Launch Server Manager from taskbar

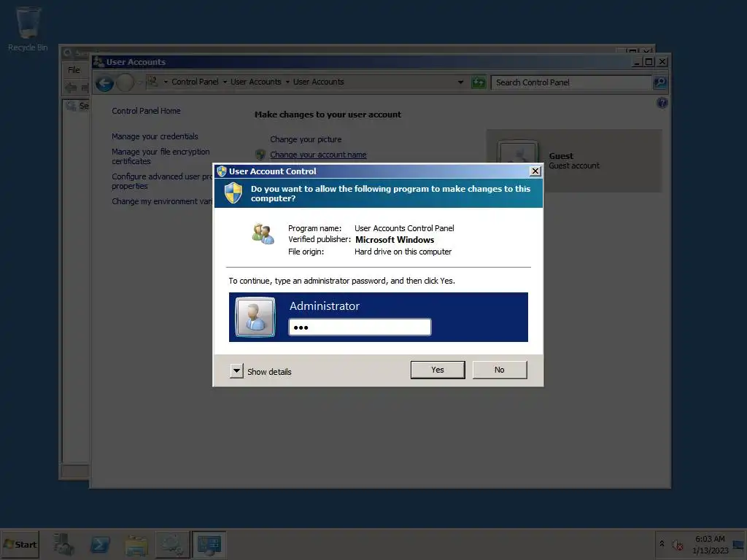63,544
